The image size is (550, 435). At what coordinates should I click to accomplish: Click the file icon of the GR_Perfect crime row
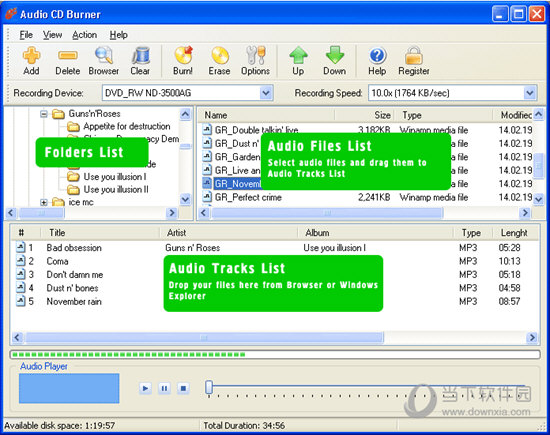pos(207,197)
